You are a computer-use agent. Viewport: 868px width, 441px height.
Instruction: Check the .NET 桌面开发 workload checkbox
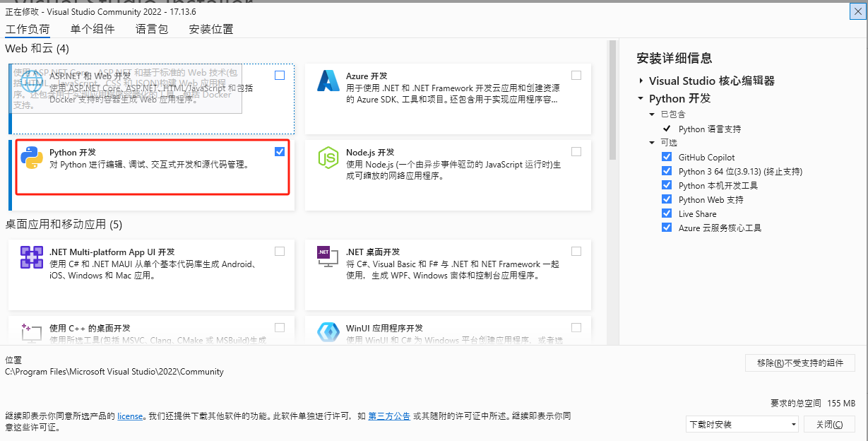pos(576,251)
